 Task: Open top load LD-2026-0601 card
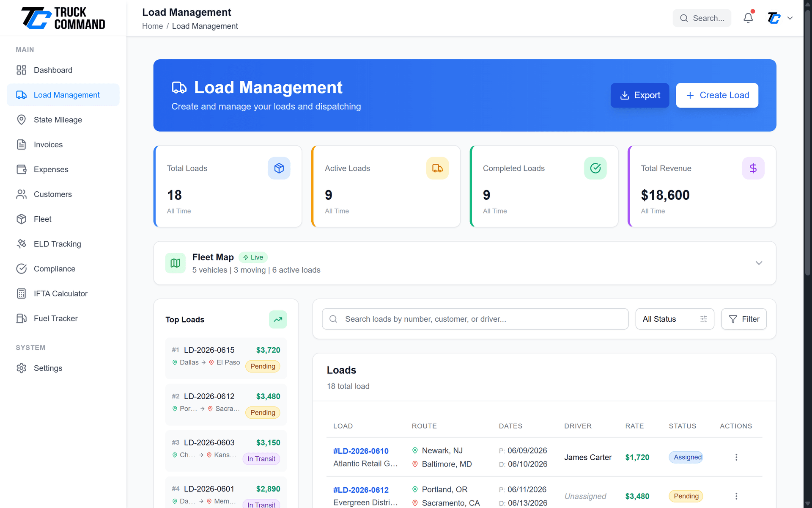click(x=226, y=493)
